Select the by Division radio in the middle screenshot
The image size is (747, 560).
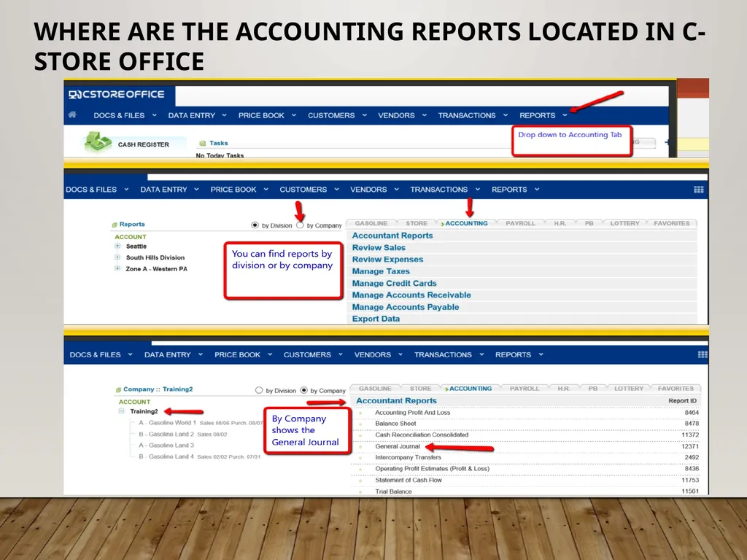pyautogui.click(x=255, y=225)
